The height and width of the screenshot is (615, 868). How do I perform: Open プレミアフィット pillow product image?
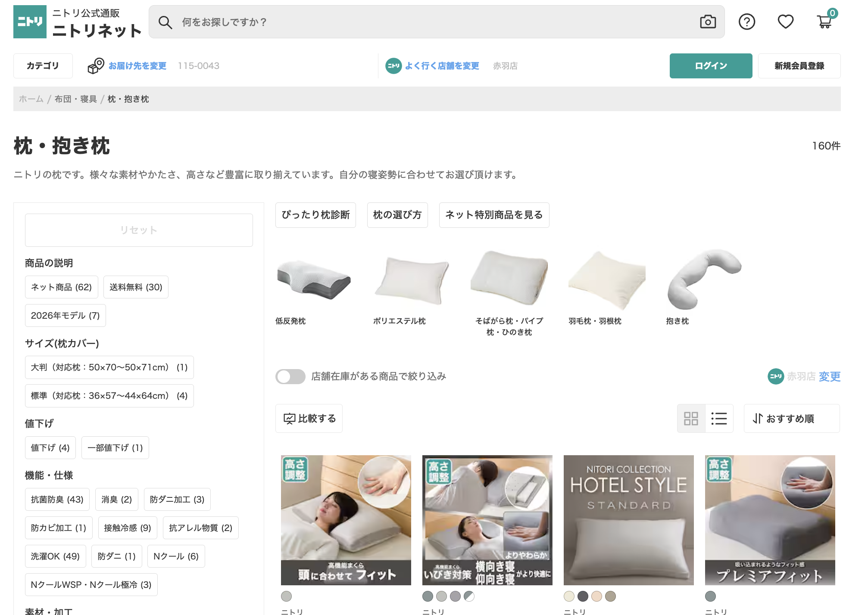[x=770, y=520]
